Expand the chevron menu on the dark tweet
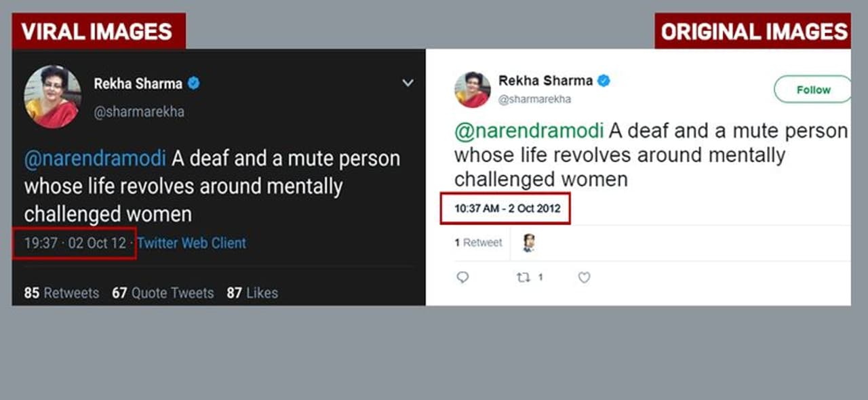The image size is (868, 400). (408, 83)
